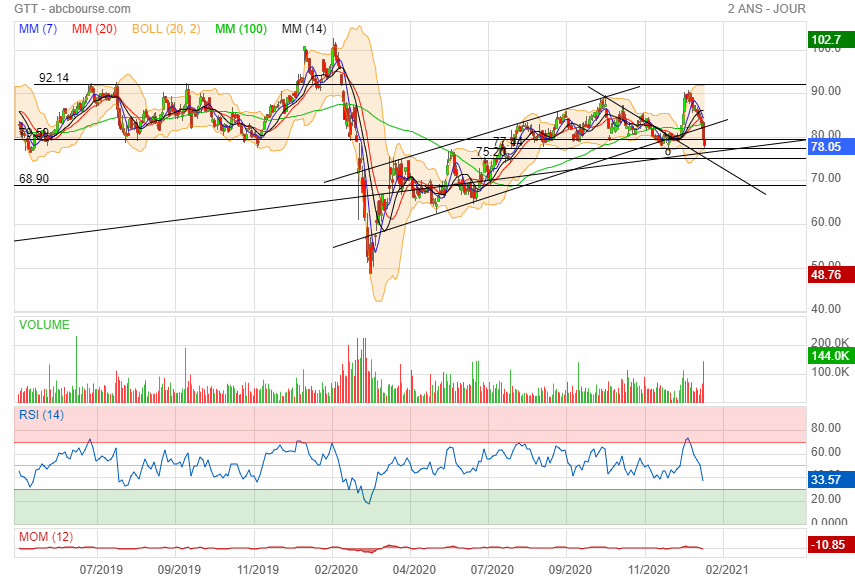Click the 70.00 price axis label
This screenshot has width=855, height=580.
(x=826, y=178)
